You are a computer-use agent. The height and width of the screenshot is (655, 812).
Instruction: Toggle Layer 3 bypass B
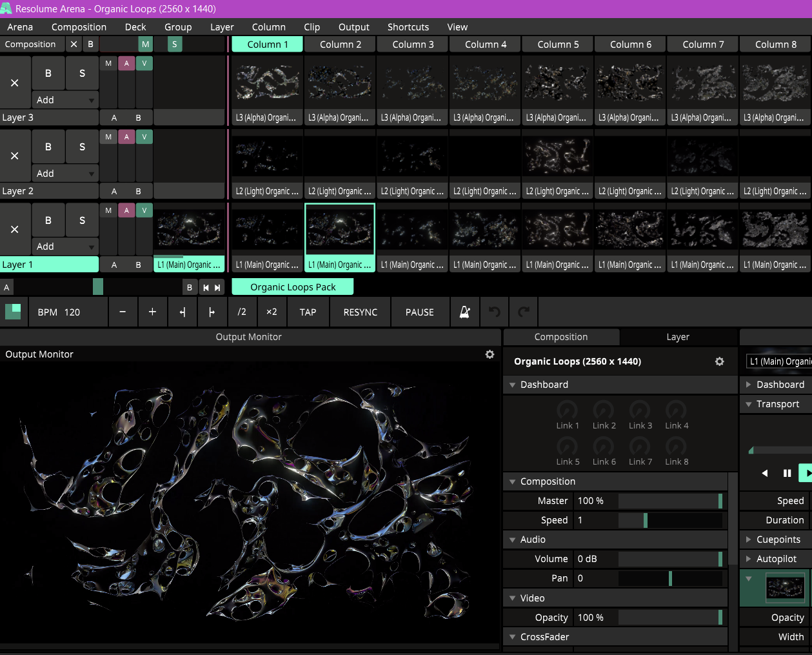[x=48, y=73]
